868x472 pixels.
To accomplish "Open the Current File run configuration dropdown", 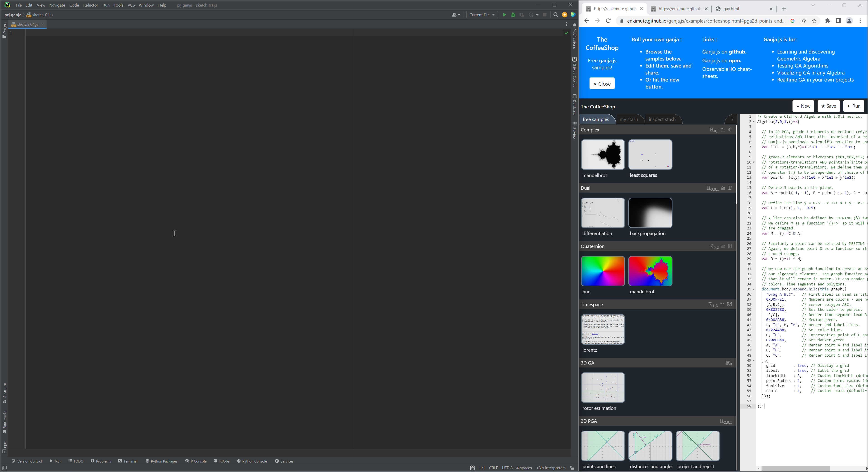I will [482, 15].
